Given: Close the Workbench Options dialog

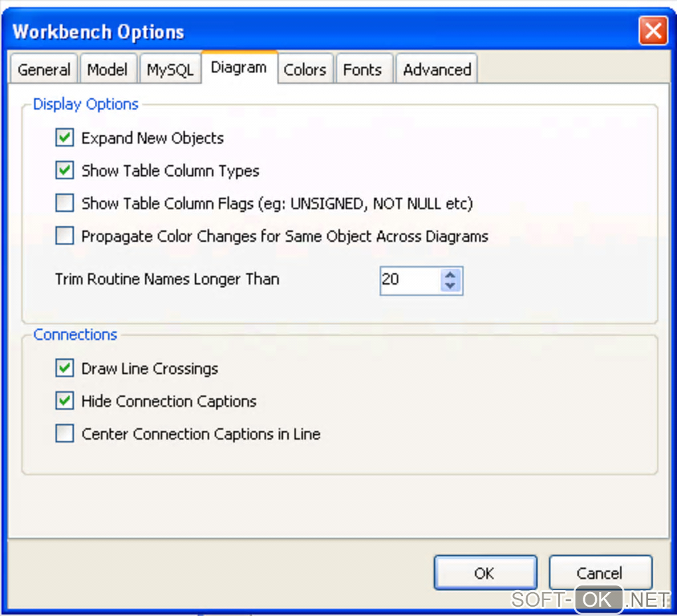Looking at the screenshot, I should 653,31.
